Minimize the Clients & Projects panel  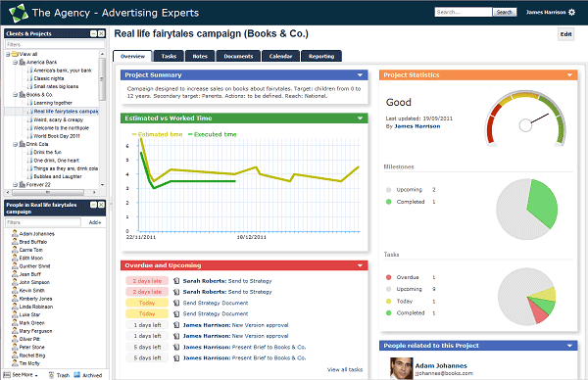point(93,33)
